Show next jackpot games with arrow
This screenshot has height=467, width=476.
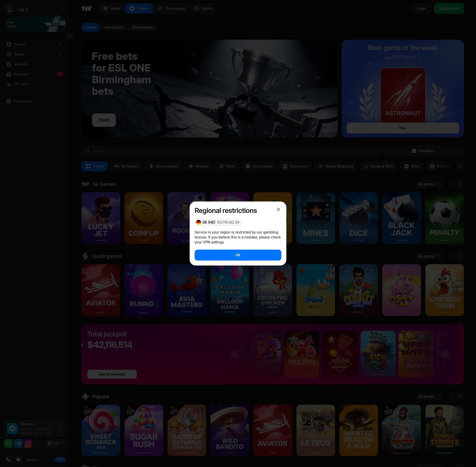click(x=445, y=354)
